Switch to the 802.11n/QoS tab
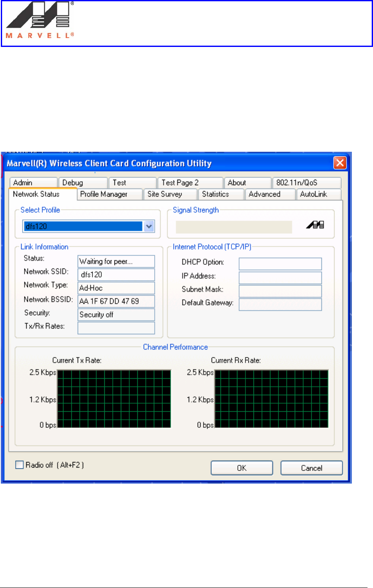Viewport: 373px width, 588px height. pyautogui.click(x=307, y=183)
